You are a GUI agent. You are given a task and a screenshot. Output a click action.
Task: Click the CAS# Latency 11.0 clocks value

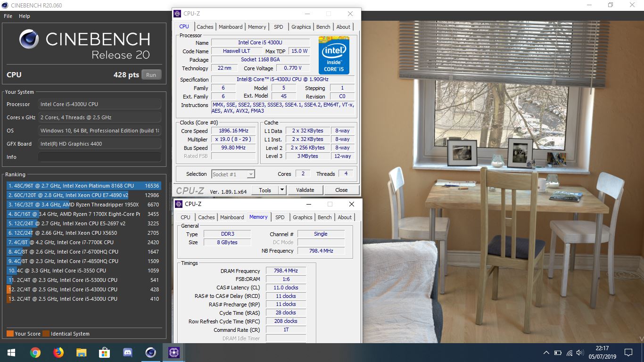pyautogui.click(x=286, y=288)
